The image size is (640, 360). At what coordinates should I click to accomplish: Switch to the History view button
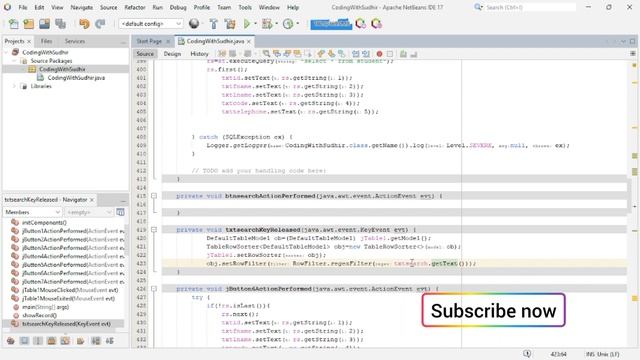199,54
